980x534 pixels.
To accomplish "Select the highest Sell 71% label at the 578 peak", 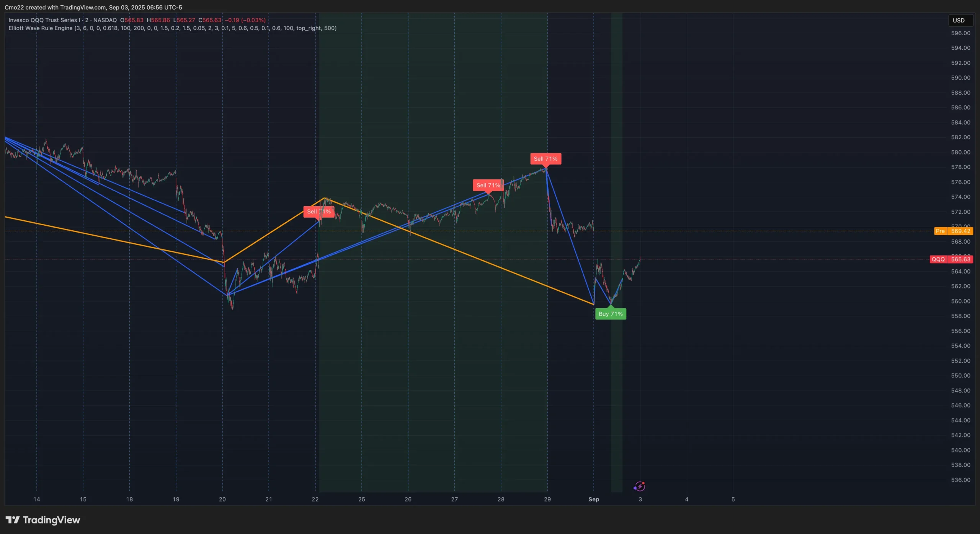I will pyautogui.click(x=546, y=159).
